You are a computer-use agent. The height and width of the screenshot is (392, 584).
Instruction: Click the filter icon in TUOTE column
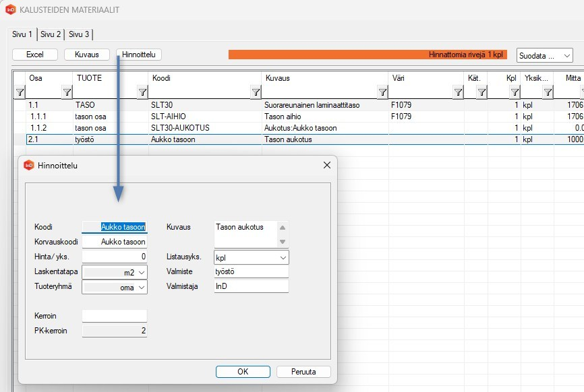(67, 92)
